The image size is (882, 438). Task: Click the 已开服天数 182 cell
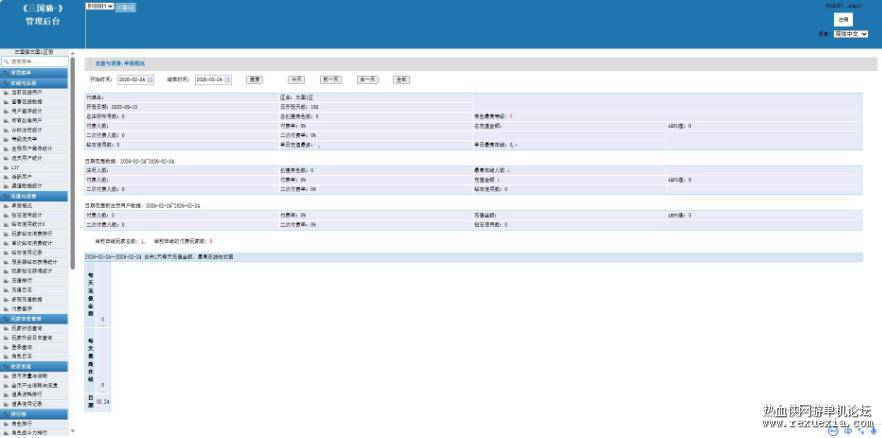376,106
